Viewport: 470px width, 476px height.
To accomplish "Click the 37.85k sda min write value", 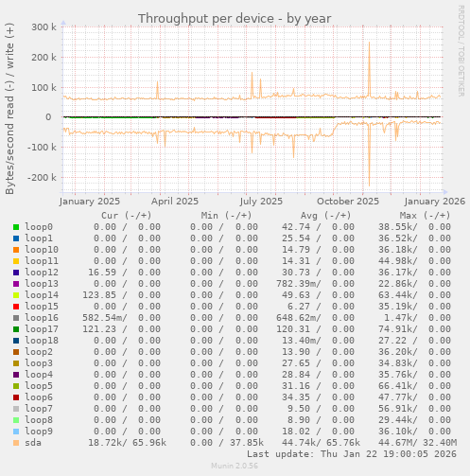I will [x=247, y=443].
